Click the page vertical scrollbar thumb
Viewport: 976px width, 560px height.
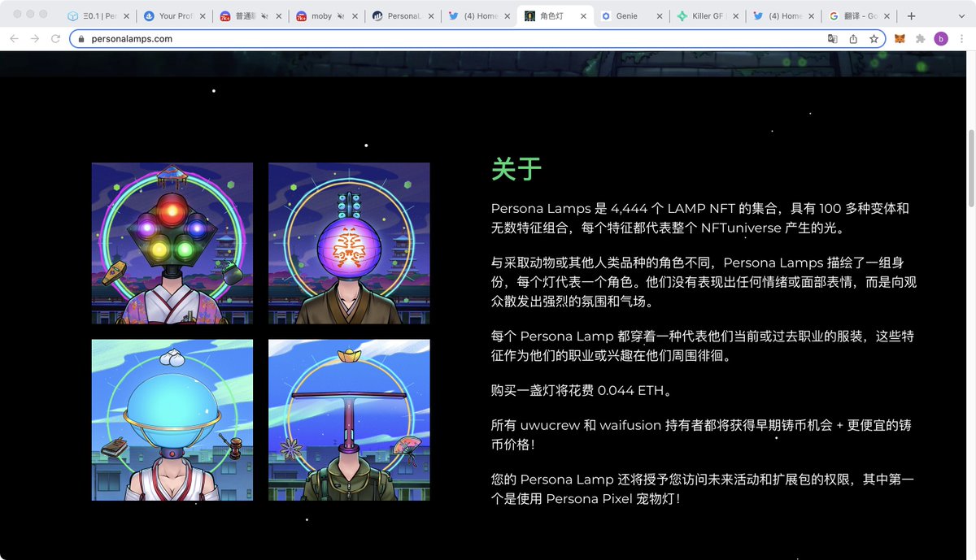click(971, 168)
